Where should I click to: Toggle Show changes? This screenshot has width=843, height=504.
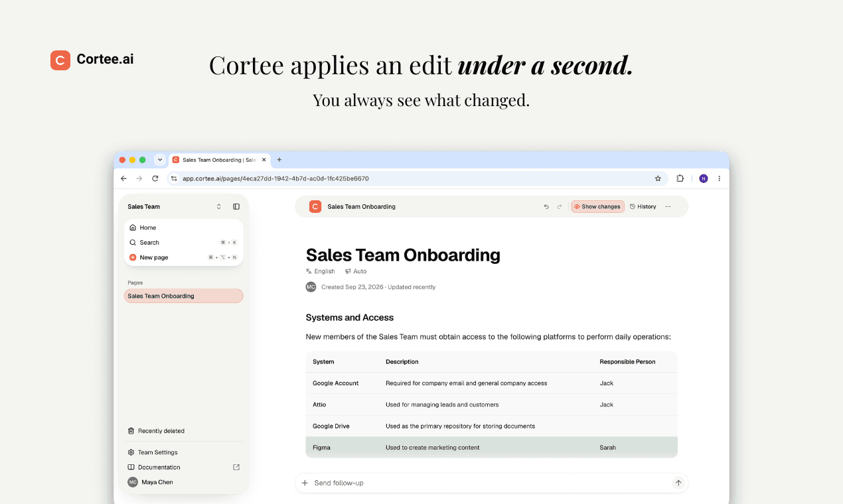coord(597,207)
